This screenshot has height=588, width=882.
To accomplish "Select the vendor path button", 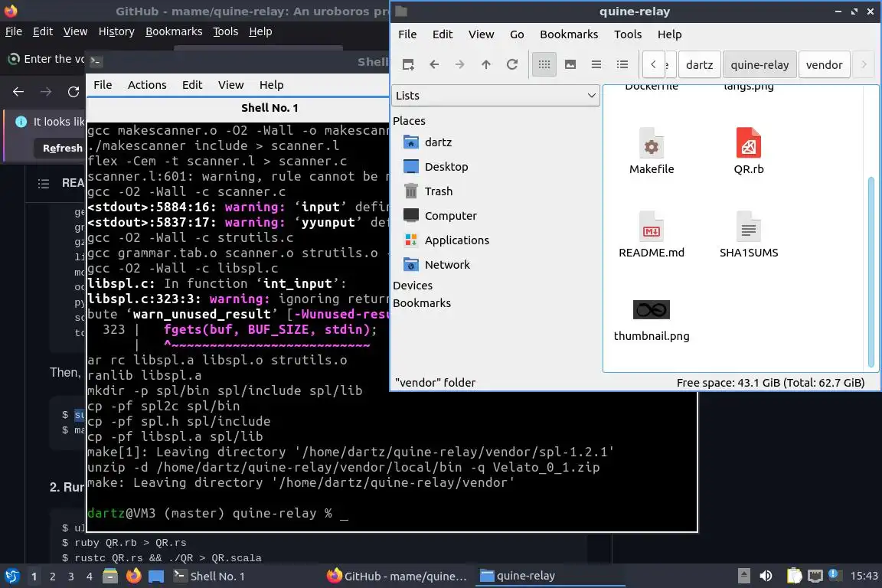I will [824, 65].
